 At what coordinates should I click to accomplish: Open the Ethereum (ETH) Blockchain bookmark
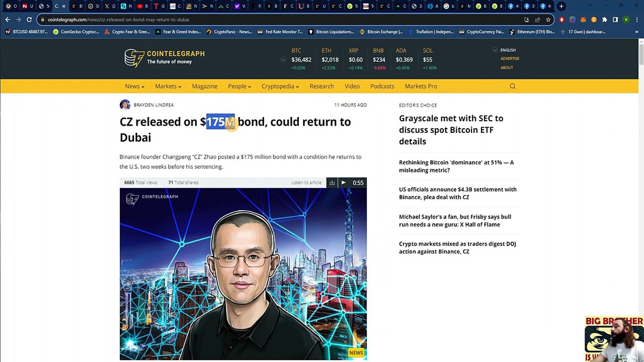(x=532, y=32)
